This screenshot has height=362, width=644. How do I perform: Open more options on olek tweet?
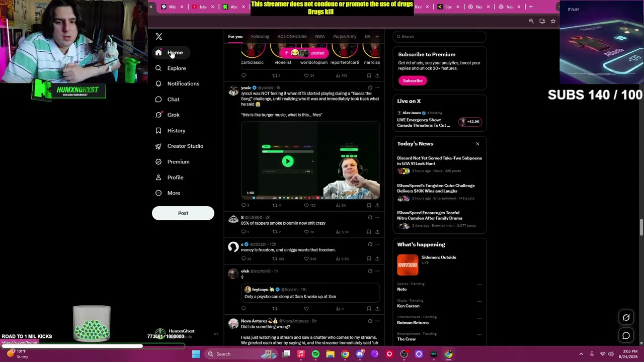[377, 271]
